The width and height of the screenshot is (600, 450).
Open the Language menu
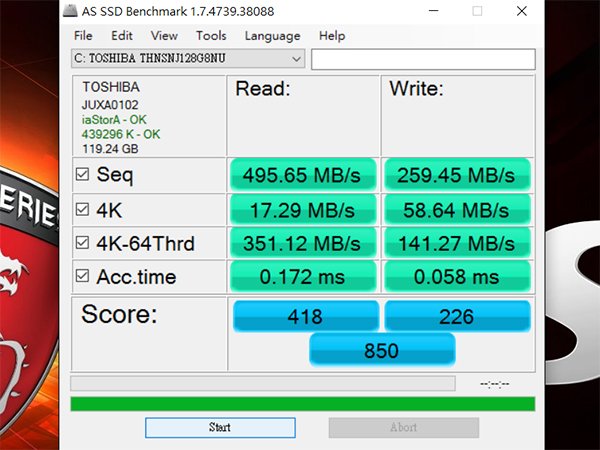(272, 36)
